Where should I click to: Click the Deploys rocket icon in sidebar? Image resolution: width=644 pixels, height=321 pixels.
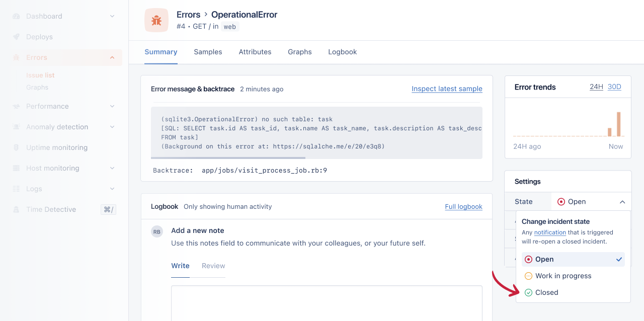15,36
